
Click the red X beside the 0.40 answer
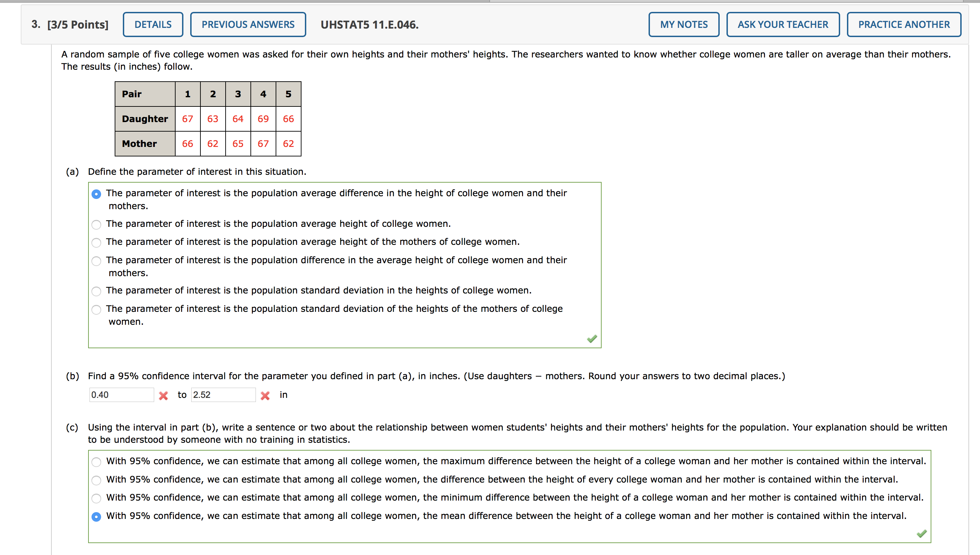pyautogui.click(x=163, y=396)
